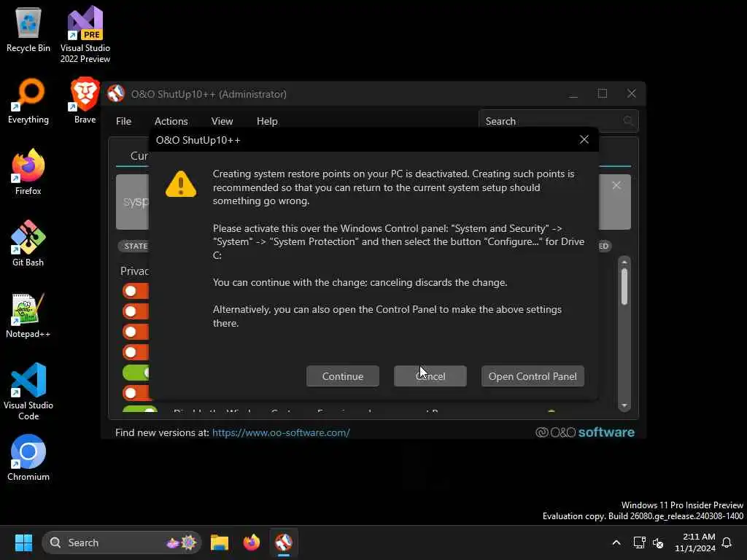Click the O&O software logo
This screenshot has width=747, height=560.
tap(585, 432)
